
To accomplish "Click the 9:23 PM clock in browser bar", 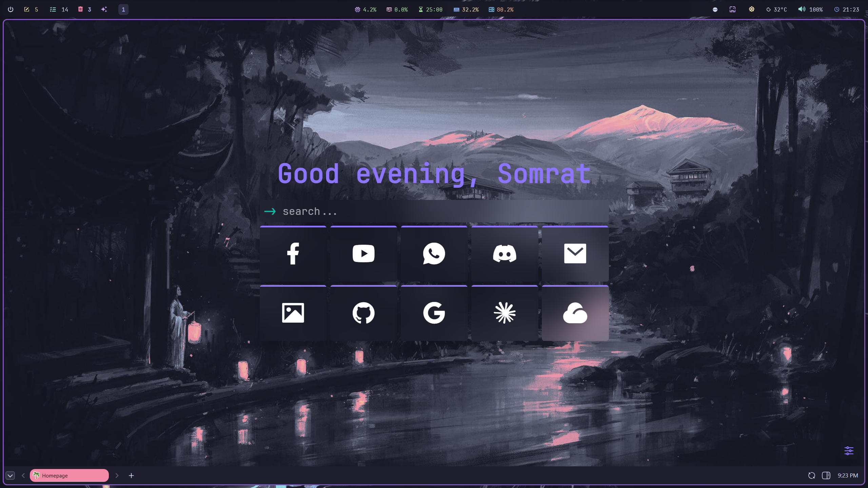I will click(x=848, y=475).
